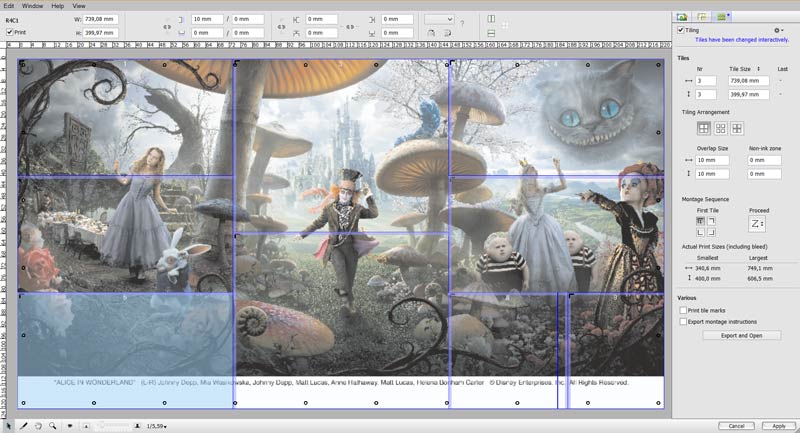Viewport: 800px width, 433px height.
Task: Open the Proceed Z-pattern dropdown
Action: point(757,224)
